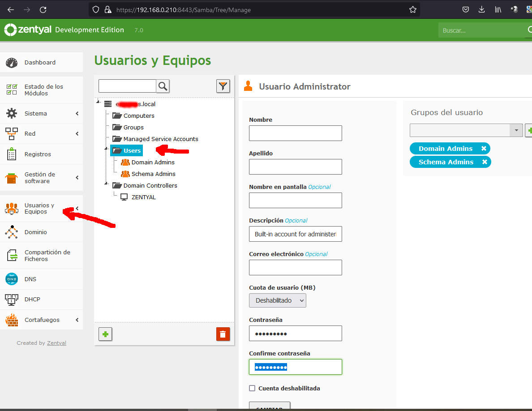532x411 pixels.
Task: Open the Grupos del usuario group dropdown
Action: (x=466, y=130)
